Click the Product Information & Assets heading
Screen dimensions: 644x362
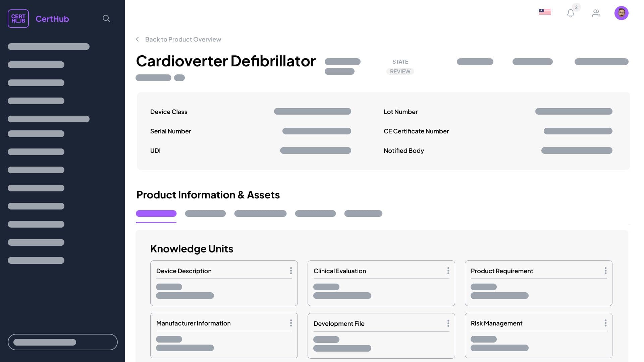click(x=208, y=195)
